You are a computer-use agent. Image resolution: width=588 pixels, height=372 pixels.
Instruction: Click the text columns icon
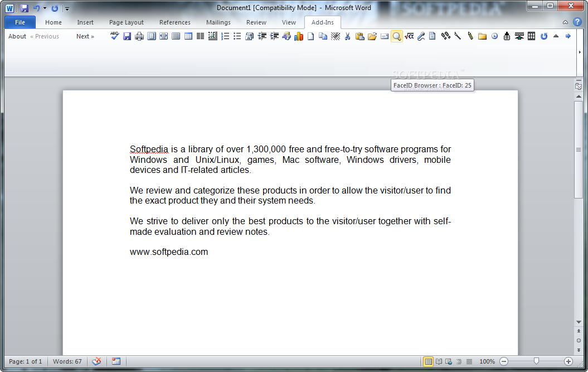click(201, 36)
